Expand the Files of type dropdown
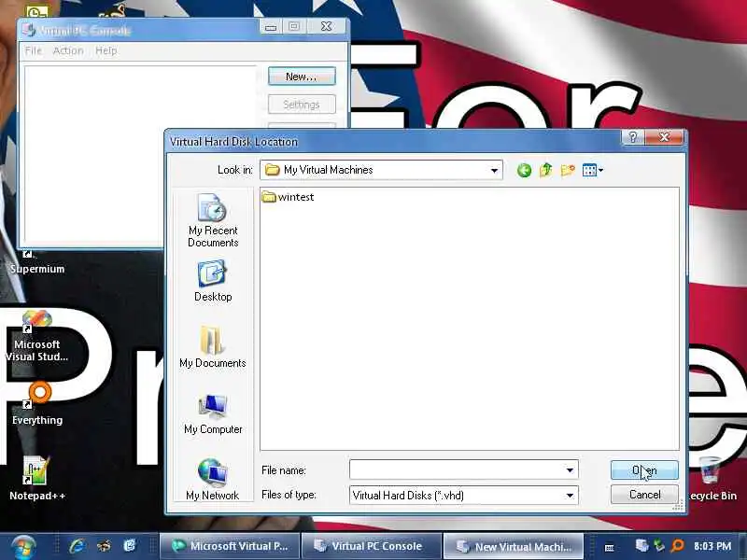 tap(570, 496)
